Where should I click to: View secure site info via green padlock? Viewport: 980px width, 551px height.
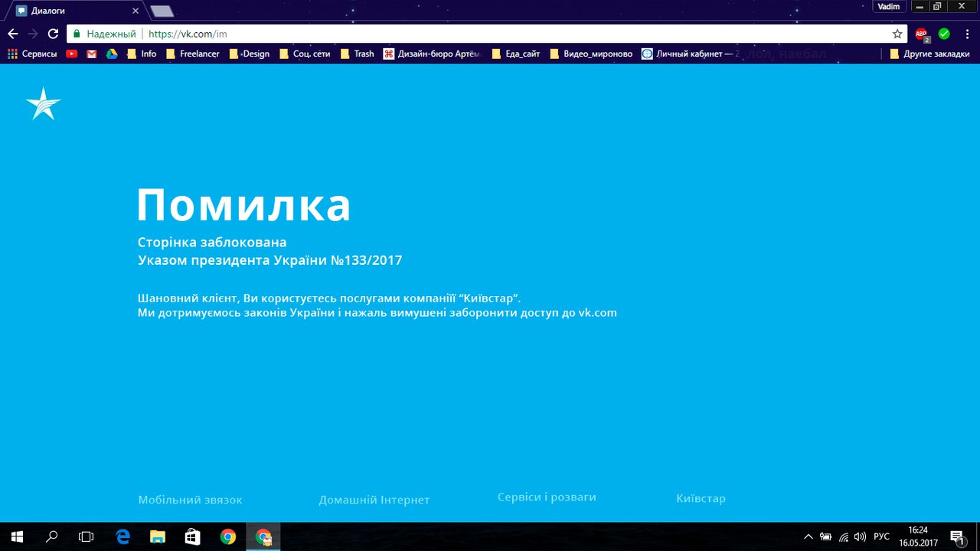tap(77, 34)
